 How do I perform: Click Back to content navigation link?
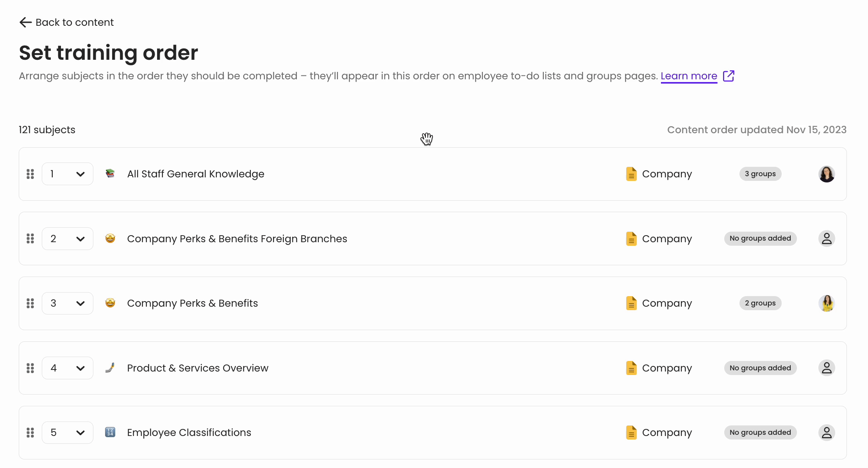click(67, 21)
